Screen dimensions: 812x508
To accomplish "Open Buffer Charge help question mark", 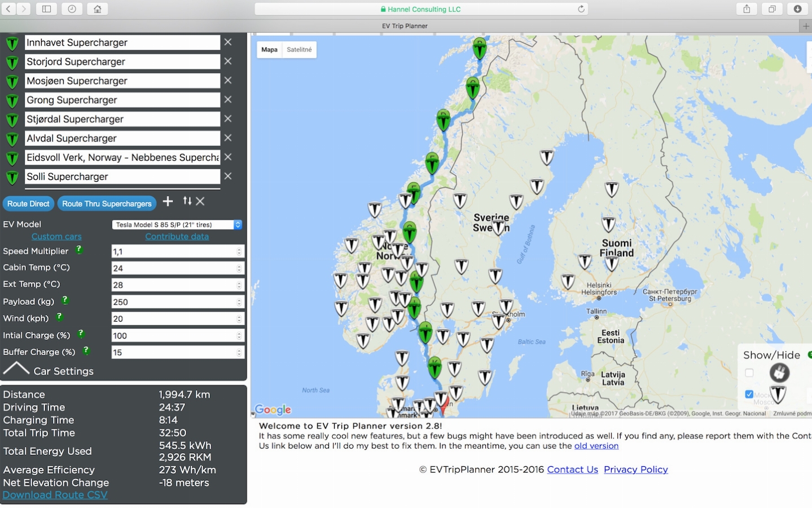I will click(x=86, y=351).
